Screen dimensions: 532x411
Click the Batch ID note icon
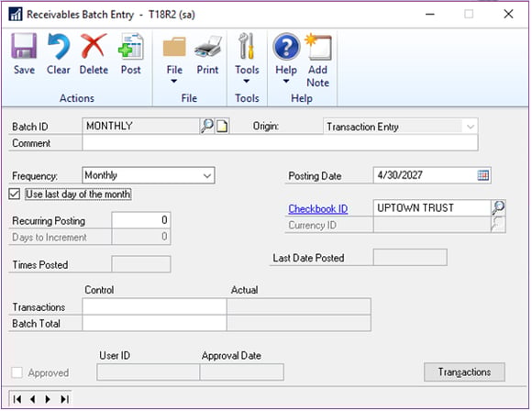tap(222, 126)
